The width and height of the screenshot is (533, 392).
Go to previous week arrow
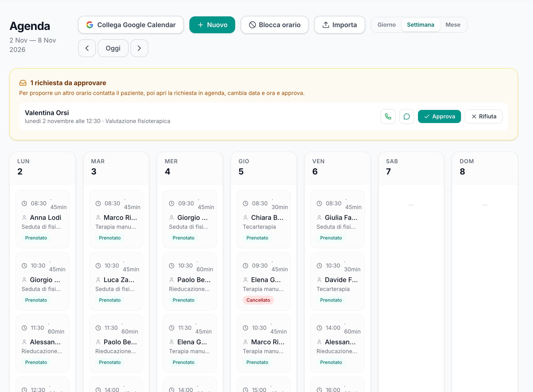[87, 48]
